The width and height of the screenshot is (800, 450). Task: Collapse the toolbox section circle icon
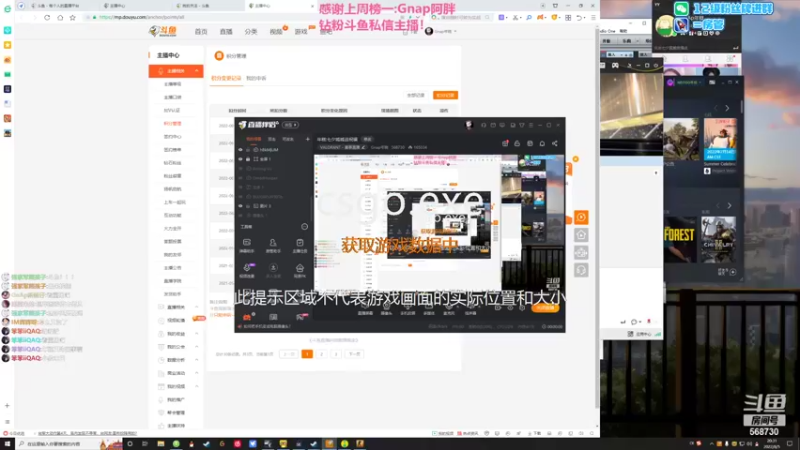coord(305,227)
